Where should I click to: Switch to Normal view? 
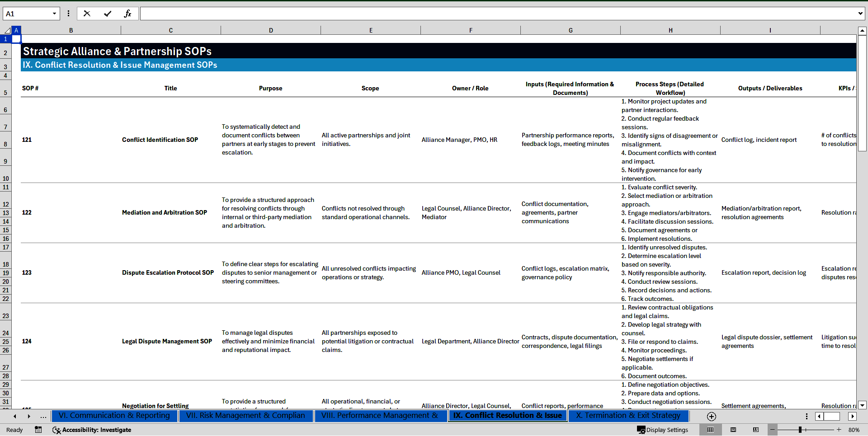click(710, 430)
